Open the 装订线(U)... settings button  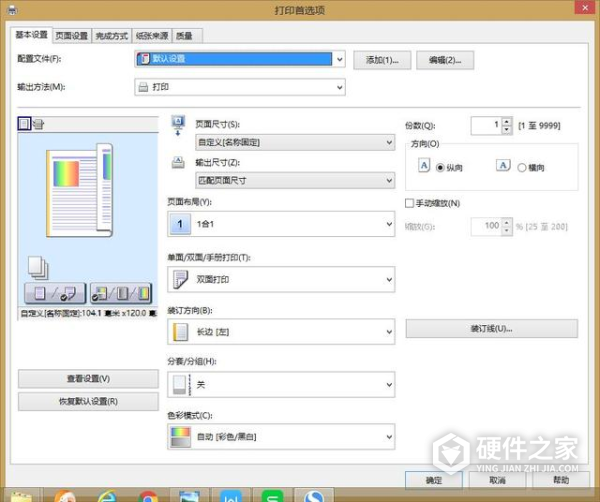(492, 329)
